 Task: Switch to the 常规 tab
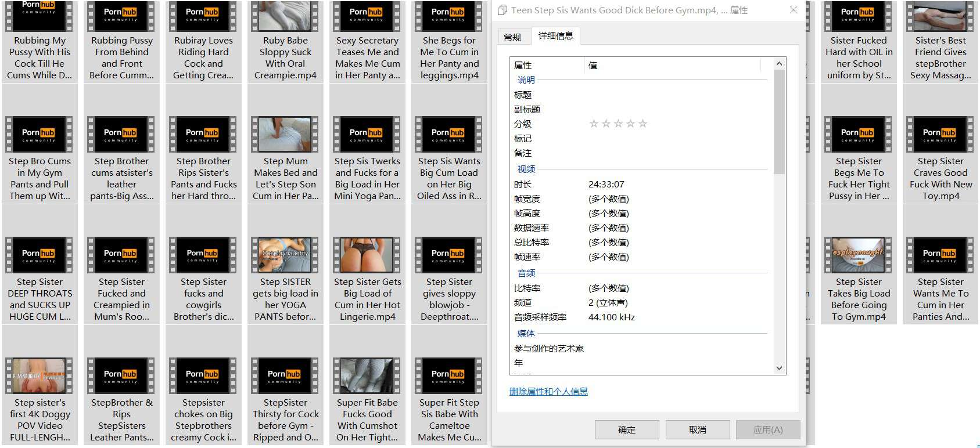coord(512,37)
